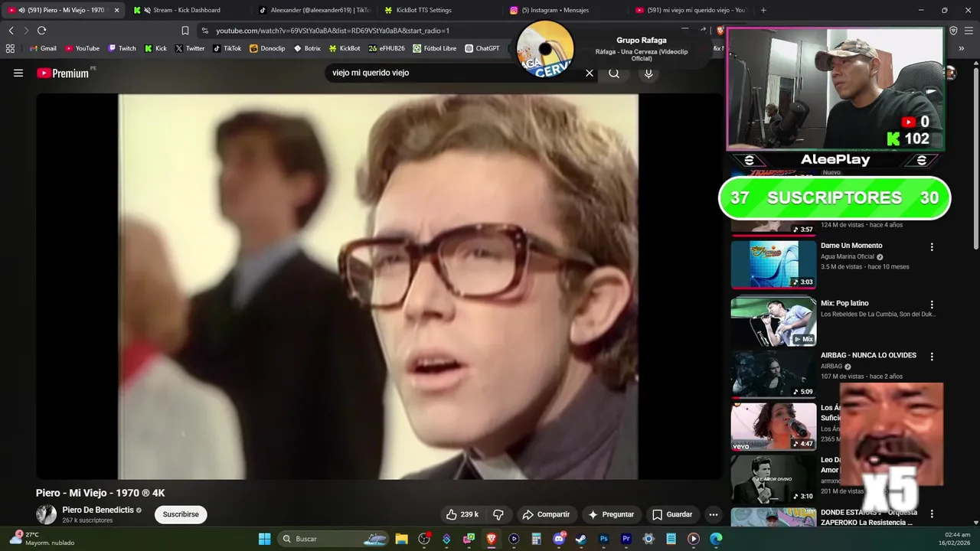Subscribe with the Suscribirse button
The height and width of the screenshot is (551, 980).
pos(181,514)
